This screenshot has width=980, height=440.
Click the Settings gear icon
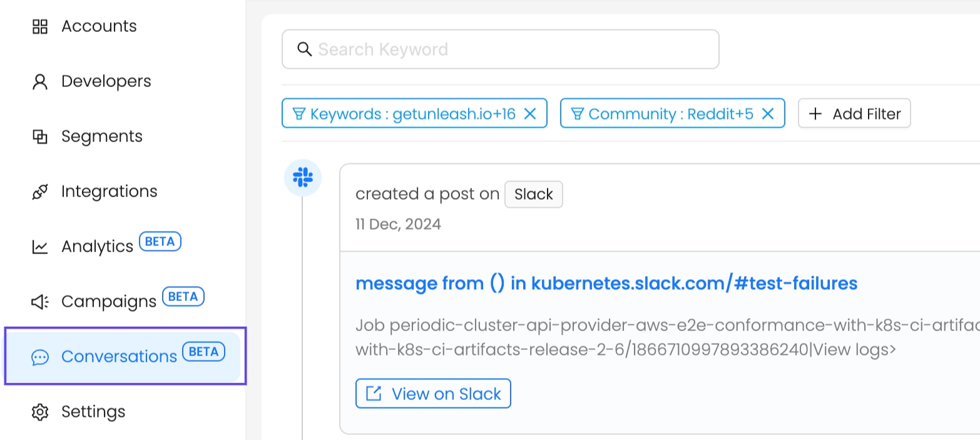pyautogui.click(x=40, y=412)
